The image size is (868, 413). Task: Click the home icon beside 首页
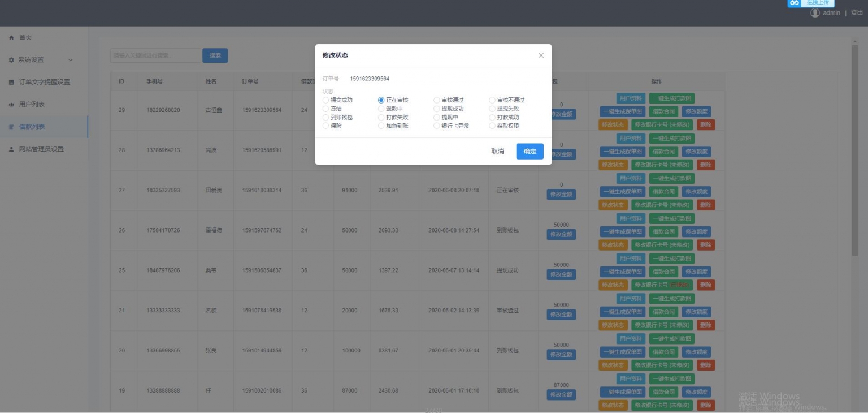click(x=11, y=38)
